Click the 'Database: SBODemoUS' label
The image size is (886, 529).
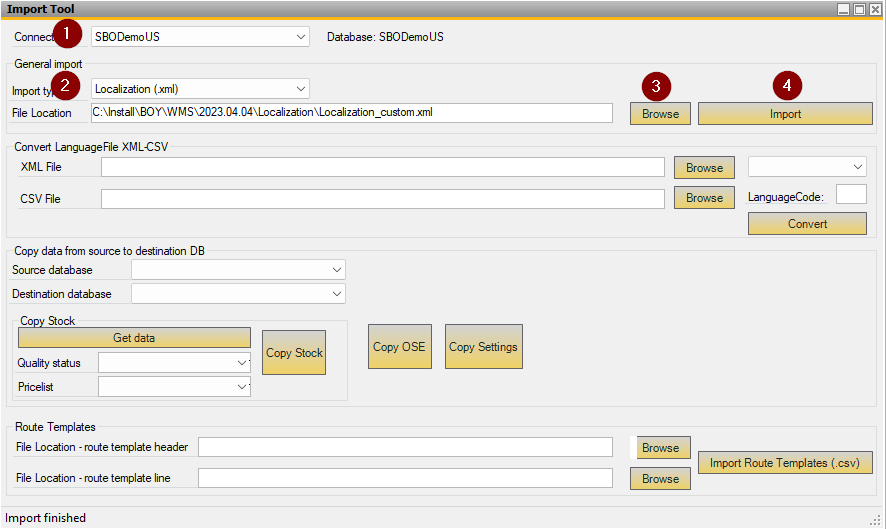pos(385,37)
